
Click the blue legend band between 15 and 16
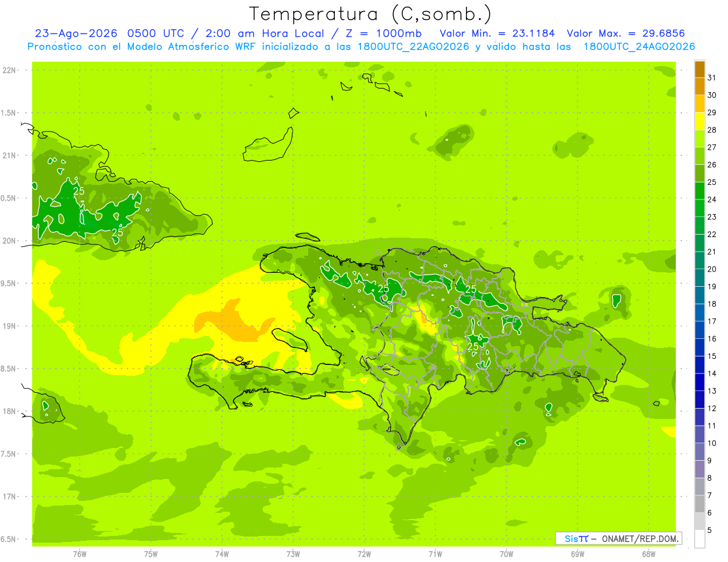click(699, 347)
